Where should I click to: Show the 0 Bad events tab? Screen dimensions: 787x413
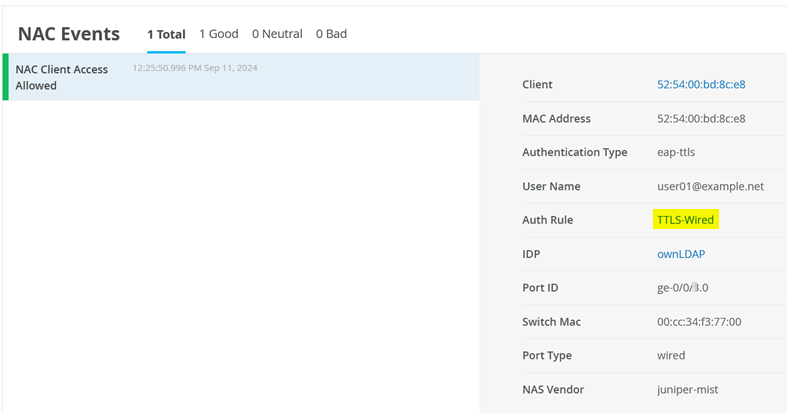(x=331, y=34)
